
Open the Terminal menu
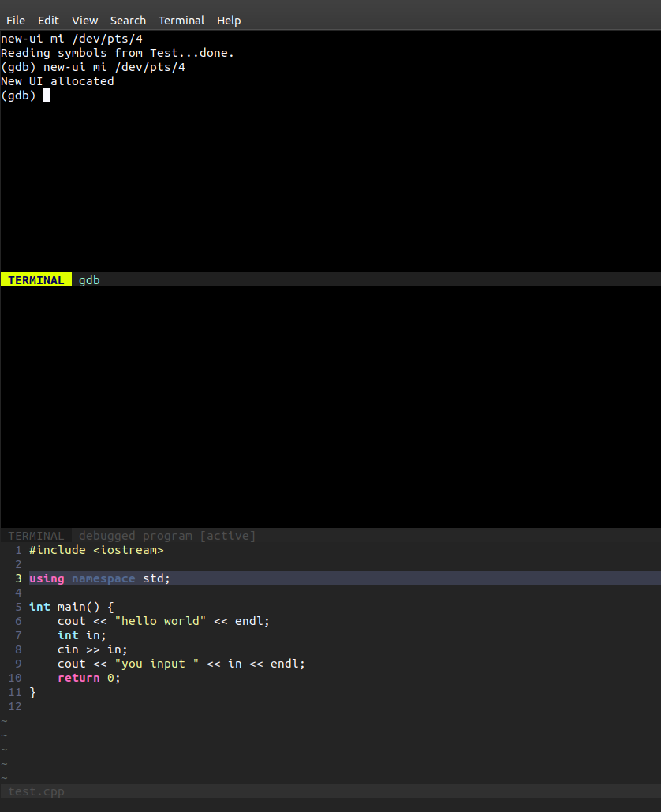[x=181, y=21]
